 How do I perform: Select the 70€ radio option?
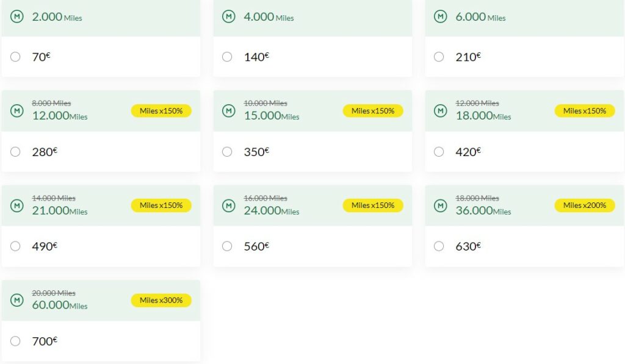[x=15, y=57]
